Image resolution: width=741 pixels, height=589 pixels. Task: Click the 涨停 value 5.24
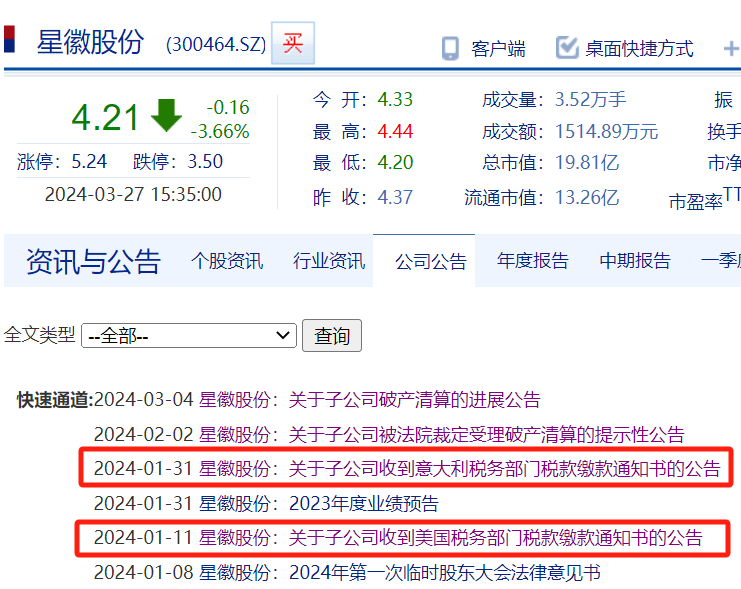click(x=89, y=162)
